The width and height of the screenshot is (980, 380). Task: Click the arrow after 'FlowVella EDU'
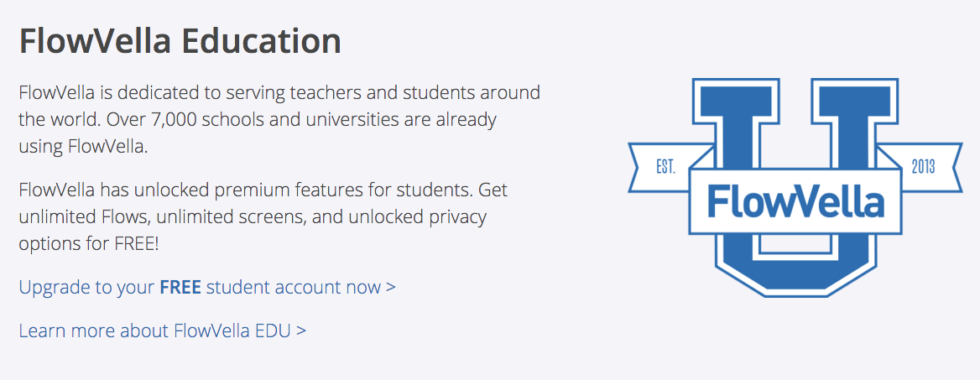pyautogui.click(x=301, y=331)
